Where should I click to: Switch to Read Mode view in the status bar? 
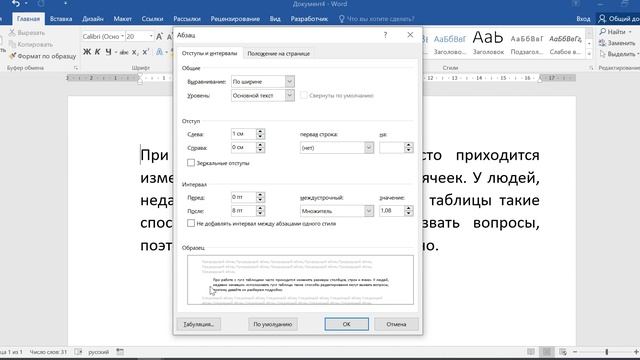click(531, 352)
